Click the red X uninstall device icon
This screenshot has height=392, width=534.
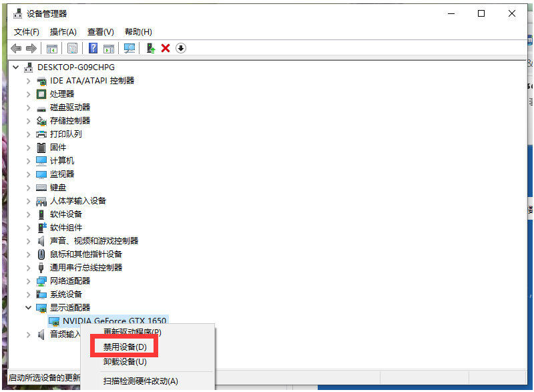click(x=166, y=48)
